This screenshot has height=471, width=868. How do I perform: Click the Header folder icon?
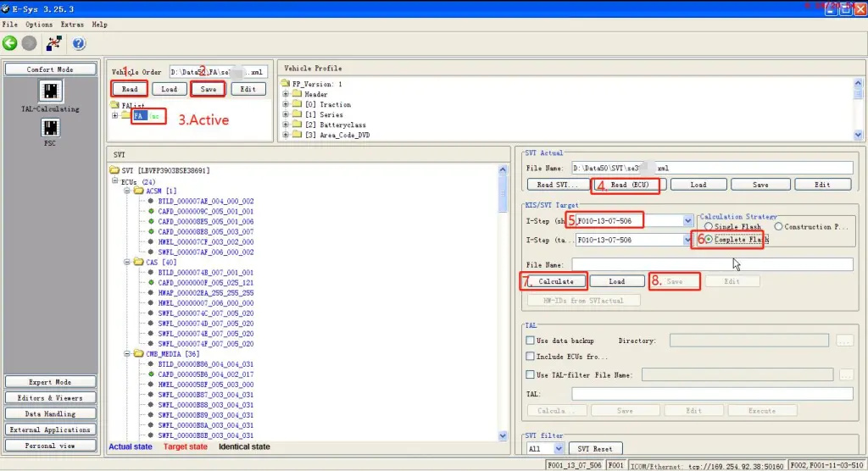(x=297, y=94)
